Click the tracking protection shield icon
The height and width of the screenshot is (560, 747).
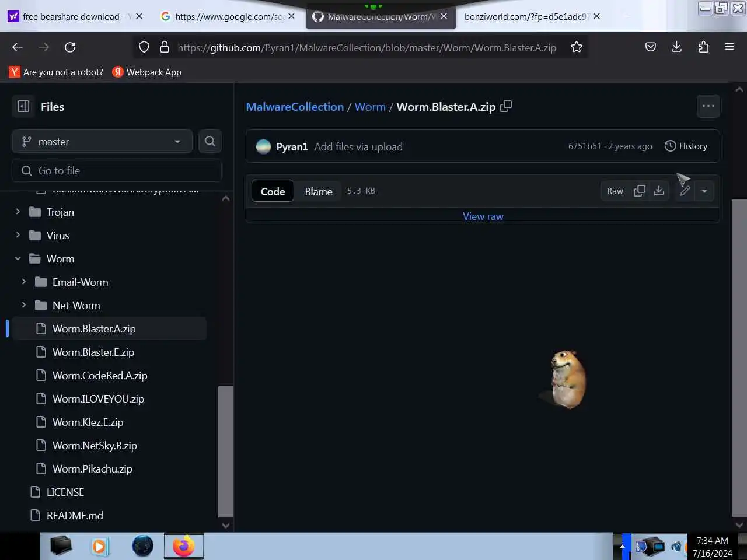(144, 47)
